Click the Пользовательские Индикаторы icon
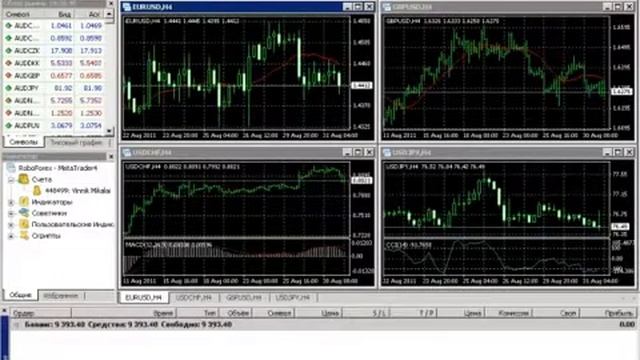640x360 pixels. 24,224
